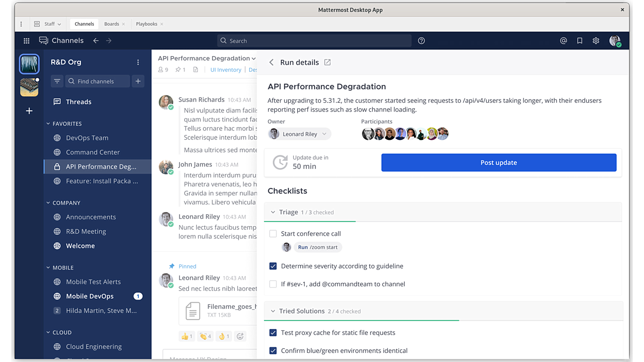
Task: Click the add team plus icon
Action: click(x=29, y=111)
